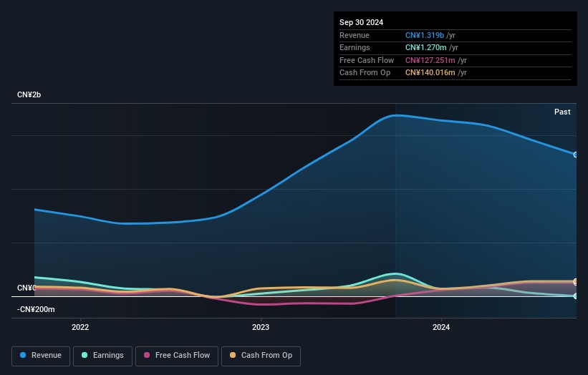The height and width of the screenshot is (375, 588).
Task: Click the CN¥127.251m free cash flow value
Action: (430, 60)
